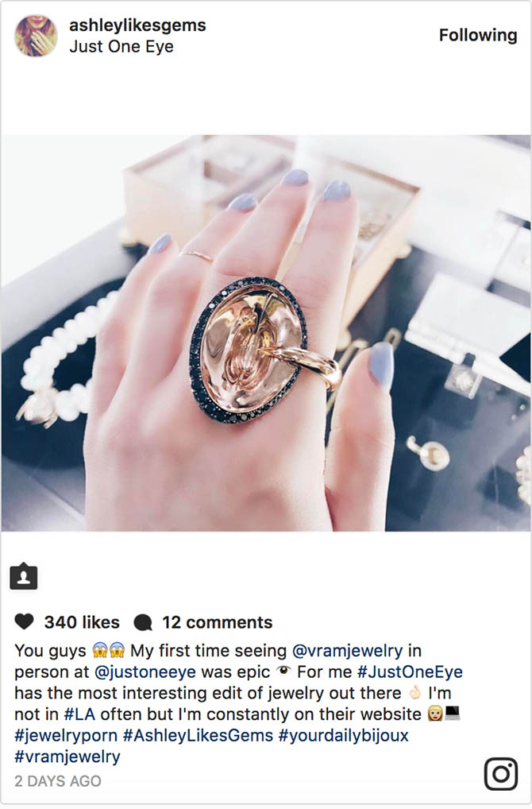Open the @vramjewelry mention
The image size is (532, 809).
tap(348, 651)
